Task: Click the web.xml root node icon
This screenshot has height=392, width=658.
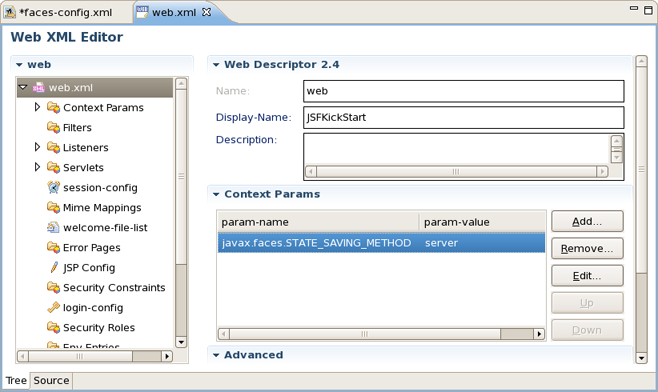Action: [x=39, y=87]
